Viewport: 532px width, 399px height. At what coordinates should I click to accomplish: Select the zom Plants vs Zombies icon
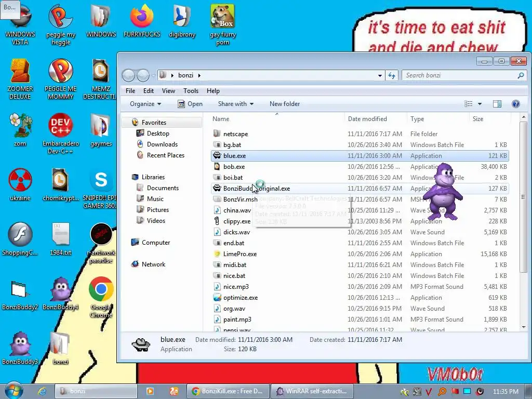20,129
